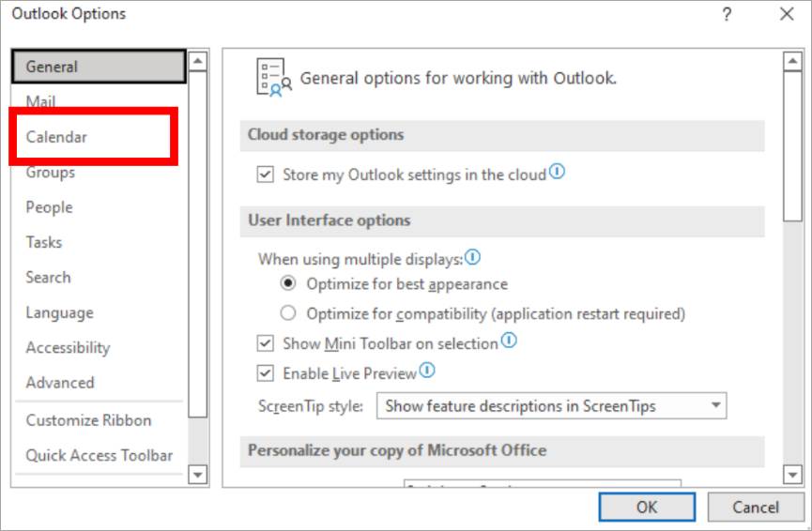This screenshot has height=531, width=812.
Task: Open the Calendar options category
Action: [x=56, y=137]
